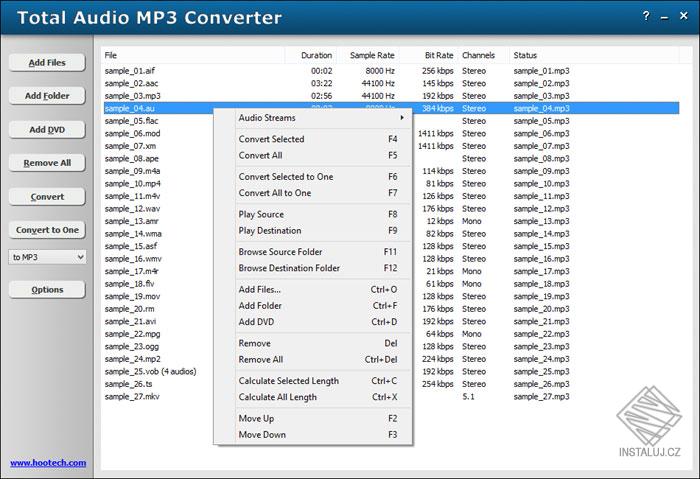Click the status cell sample_13.mp3

click(542, 221)
